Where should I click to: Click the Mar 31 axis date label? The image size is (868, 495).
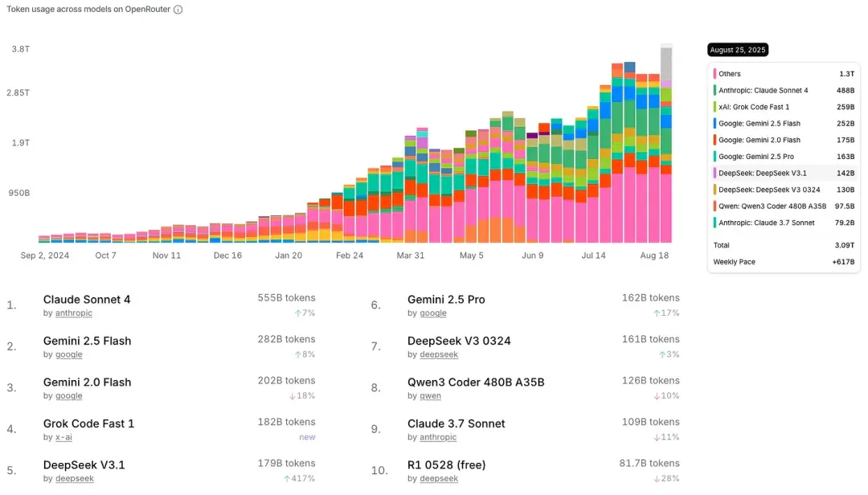point(410,256)
